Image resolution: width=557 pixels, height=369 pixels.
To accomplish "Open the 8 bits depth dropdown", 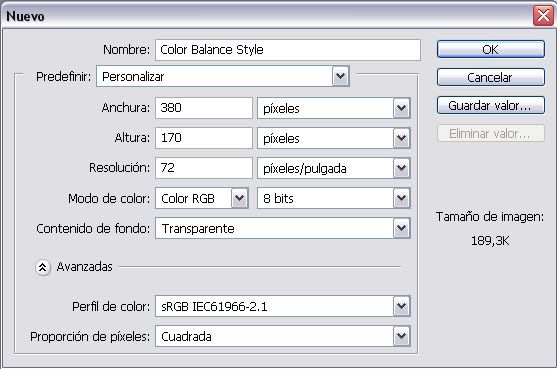I will pos(334,198).
